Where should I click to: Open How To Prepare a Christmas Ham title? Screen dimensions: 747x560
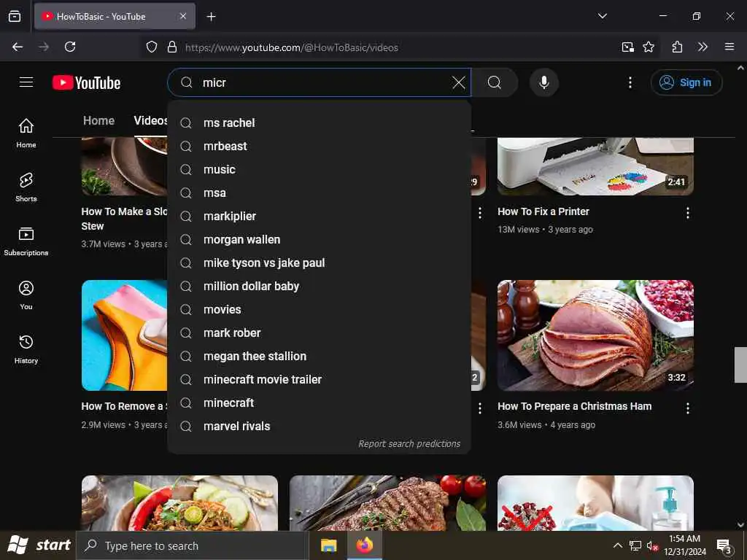click(x=575, y=406)
